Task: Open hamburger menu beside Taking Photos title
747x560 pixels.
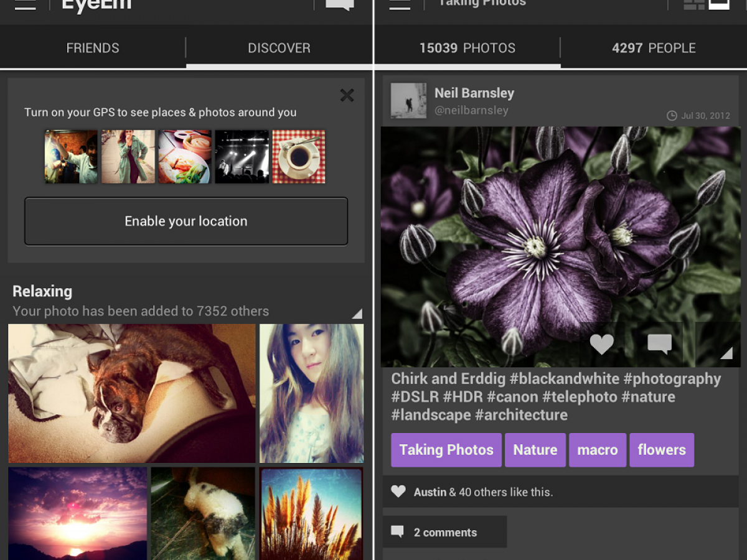Action: pos(399,5)
